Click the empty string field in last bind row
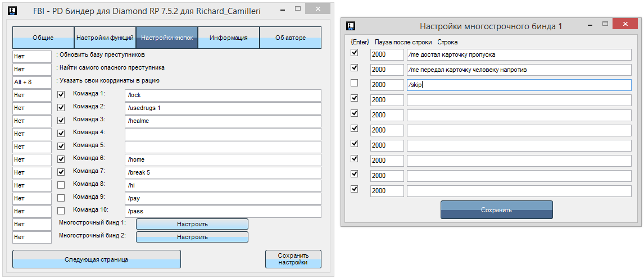The image size is (644, 279). point(519,191)
